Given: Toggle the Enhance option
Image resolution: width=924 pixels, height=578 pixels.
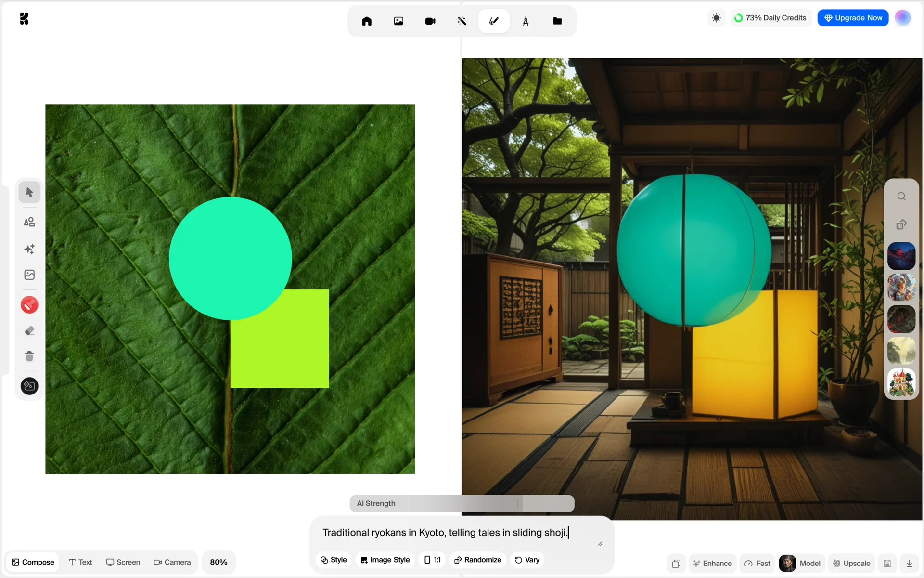Looking at the screenshot, I should (x=712, y=563).
